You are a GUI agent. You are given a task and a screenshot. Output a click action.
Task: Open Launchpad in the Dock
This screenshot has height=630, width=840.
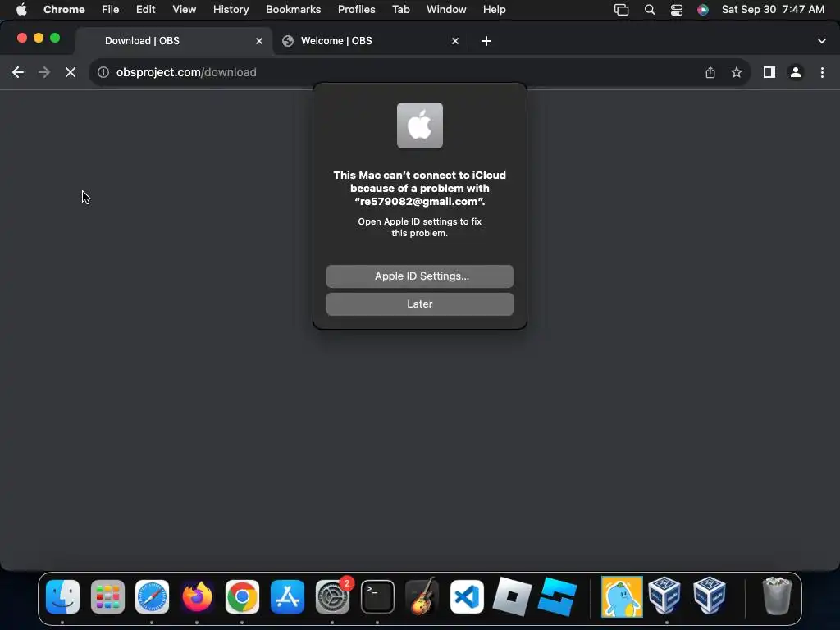107,596
